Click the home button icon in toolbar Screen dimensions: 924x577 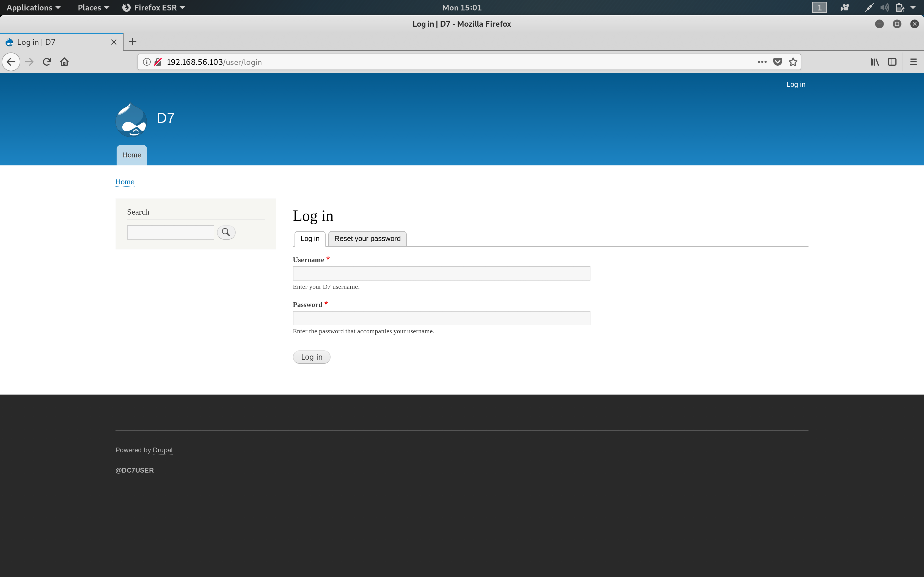(x=65, y=62)
